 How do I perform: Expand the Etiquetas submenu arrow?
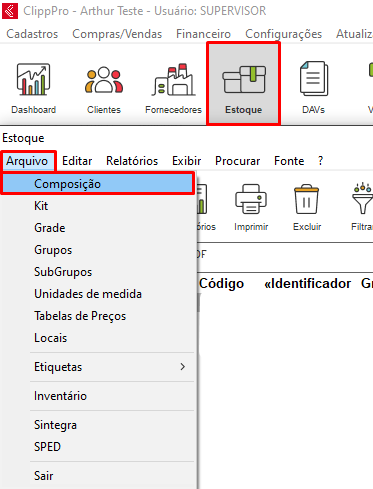(182, 367)
